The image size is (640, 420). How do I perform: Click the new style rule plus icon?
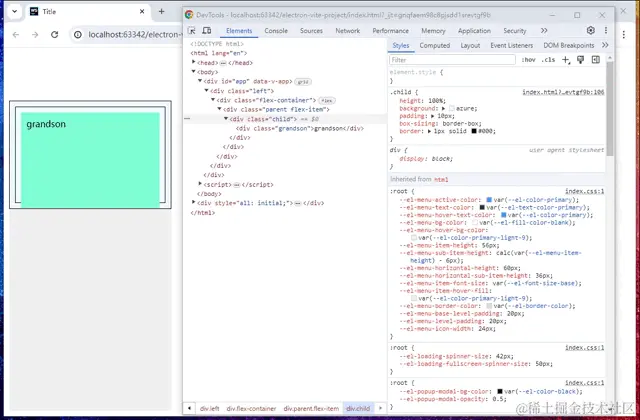(x=566, y=60)
